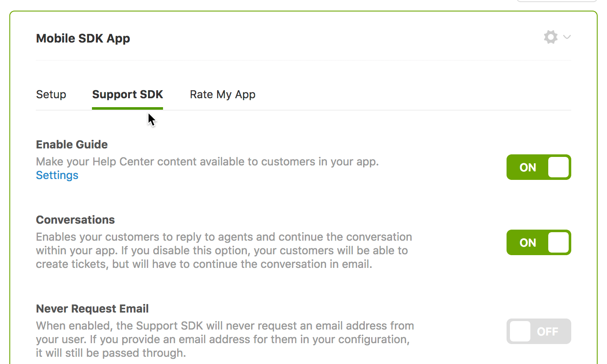Image resolution: width=607 pixels, height=364 pixels.
Task: Click the Enable Guide section label
Action: tap(72, 145)
